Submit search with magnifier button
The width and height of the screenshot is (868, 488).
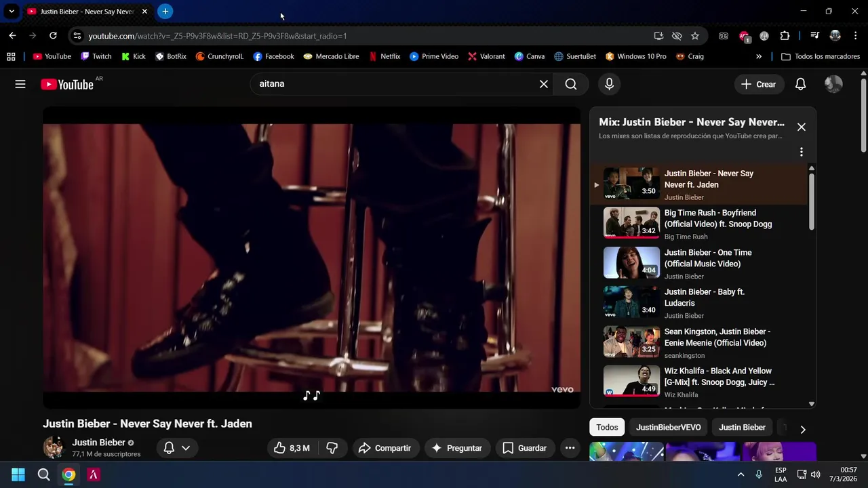571,84
